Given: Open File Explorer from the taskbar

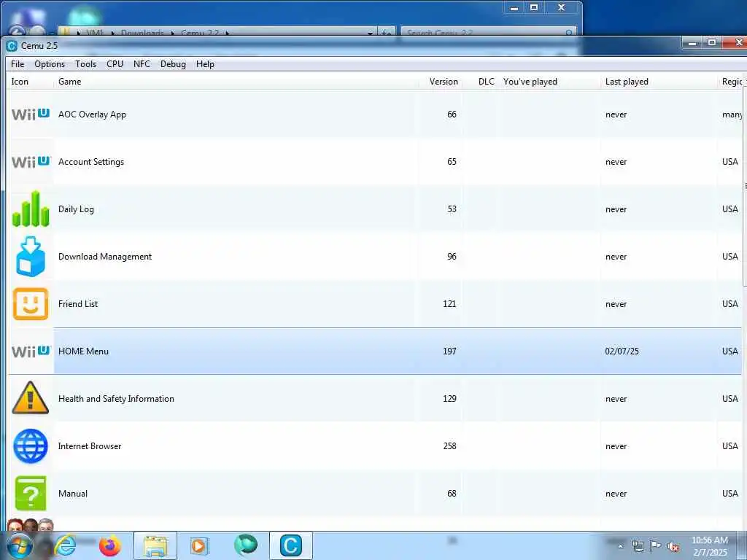Looking at the screenshot, I should point(155,545).
